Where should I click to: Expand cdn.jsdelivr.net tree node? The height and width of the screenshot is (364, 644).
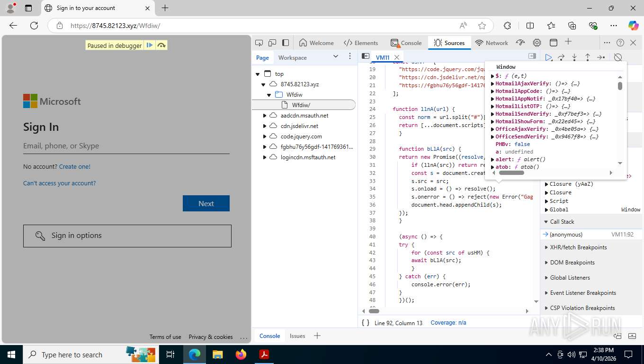pos(265,126)
